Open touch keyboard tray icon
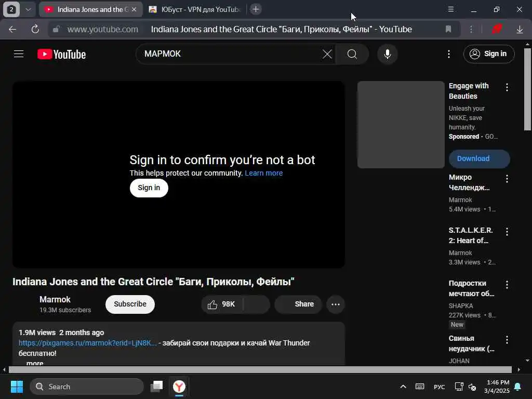 point(420,387)
